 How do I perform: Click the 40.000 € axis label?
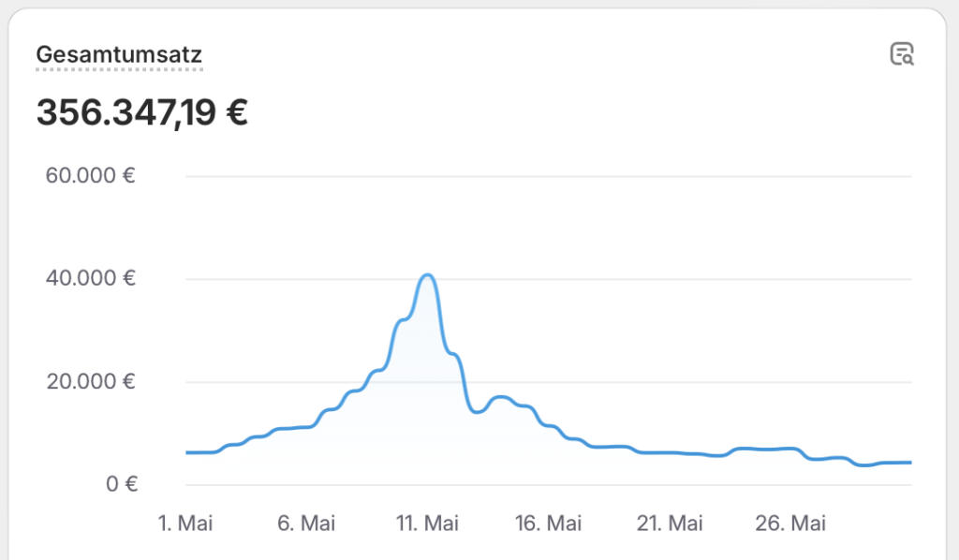coord(91,278)
